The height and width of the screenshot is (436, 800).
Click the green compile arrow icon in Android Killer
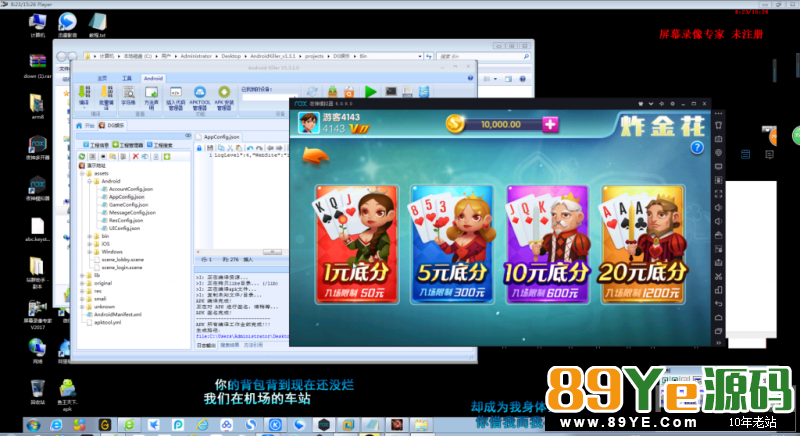click(84, 92)
